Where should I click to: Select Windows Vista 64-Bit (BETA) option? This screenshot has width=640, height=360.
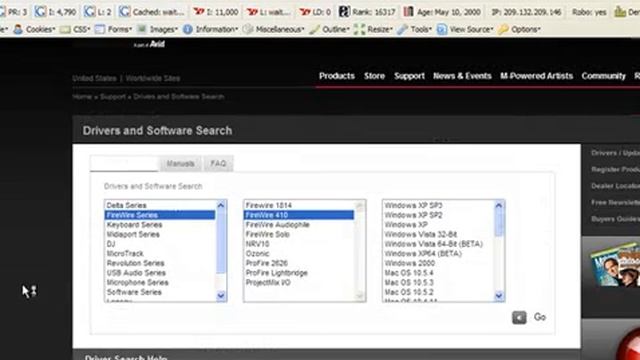point(438,244)
